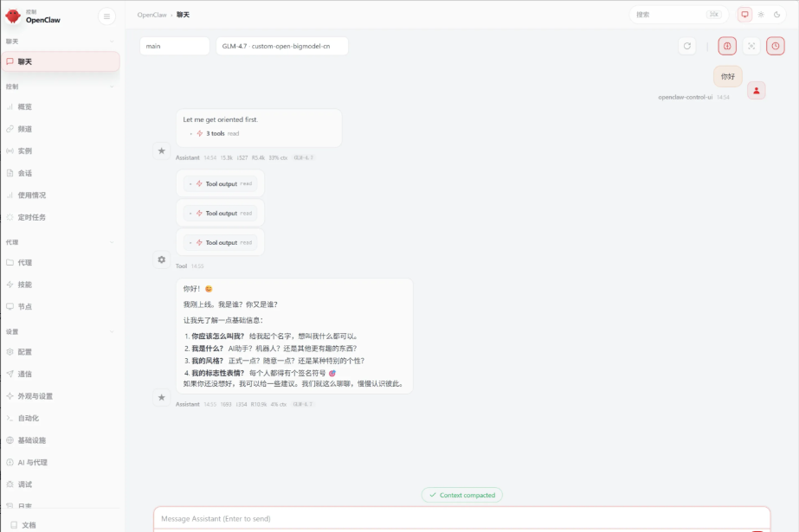Click the OpenClaw breadcrumb link
Viewport: 799px width, 532px height.
151,15
